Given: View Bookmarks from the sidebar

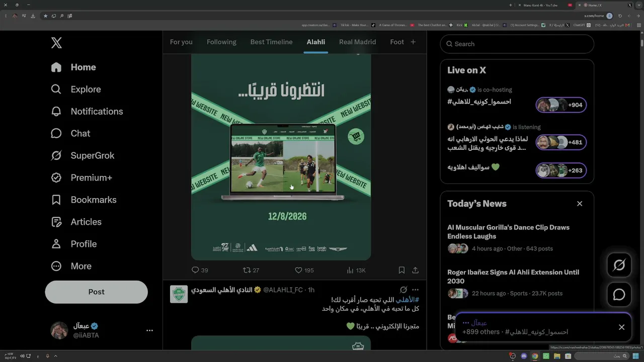Looking at the screenshot, I should pos(84,200).
